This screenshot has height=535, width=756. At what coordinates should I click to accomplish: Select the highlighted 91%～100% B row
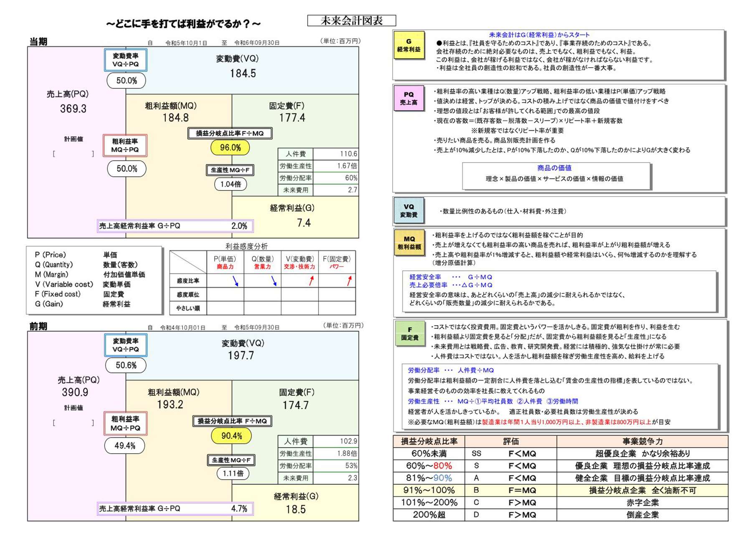pyautogui.click(x=560, y=490)
